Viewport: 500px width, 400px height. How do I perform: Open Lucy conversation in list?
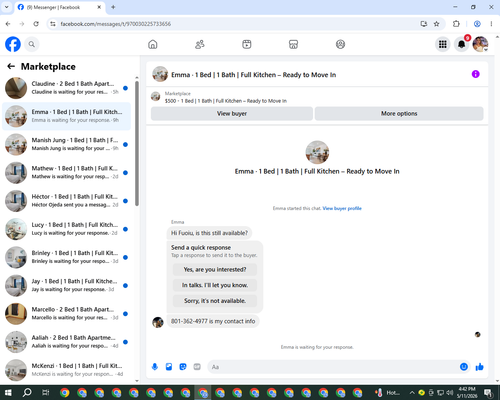(67, 229)
